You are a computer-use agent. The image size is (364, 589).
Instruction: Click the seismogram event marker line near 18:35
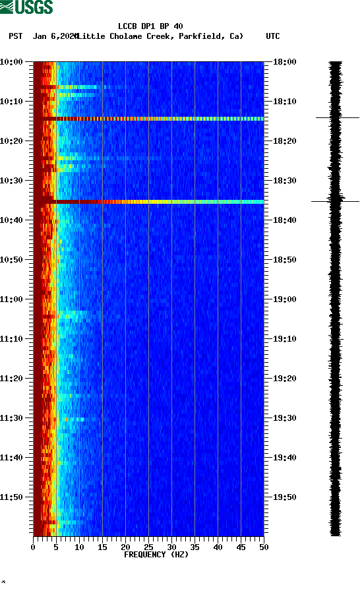(335, 202)
